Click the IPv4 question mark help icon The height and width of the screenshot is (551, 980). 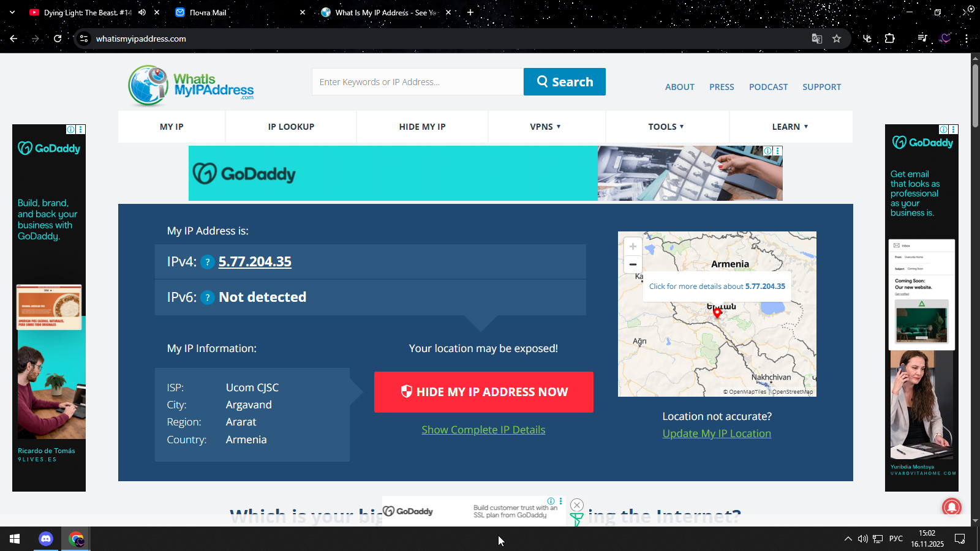208,262
